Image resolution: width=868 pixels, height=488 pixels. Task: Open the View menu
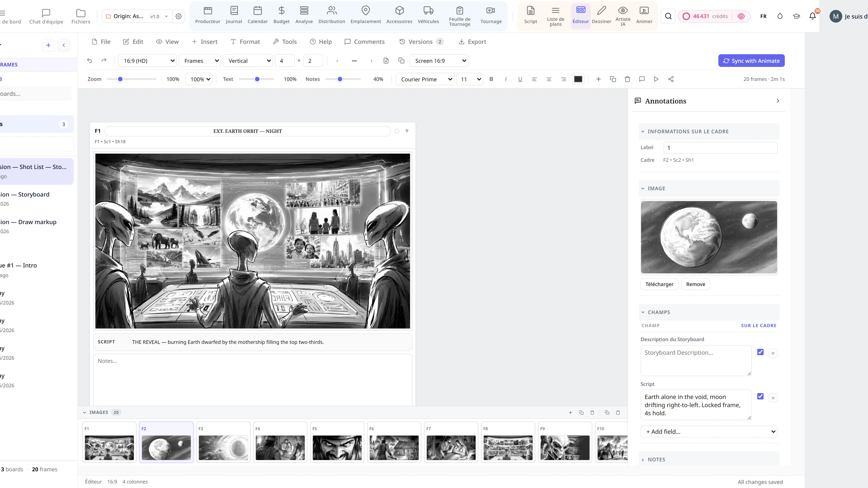click(167, 42)
